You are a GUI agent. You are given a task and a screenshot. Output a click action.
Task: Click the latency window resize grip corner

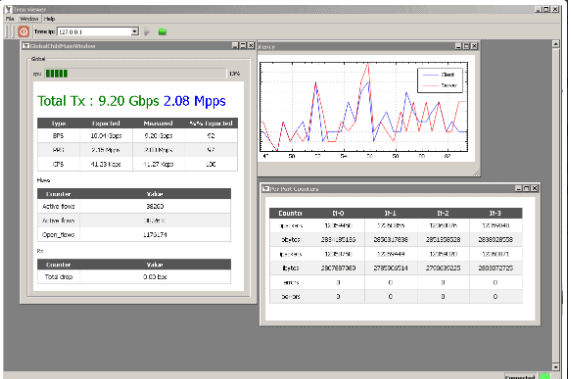[x=476, y=173]
